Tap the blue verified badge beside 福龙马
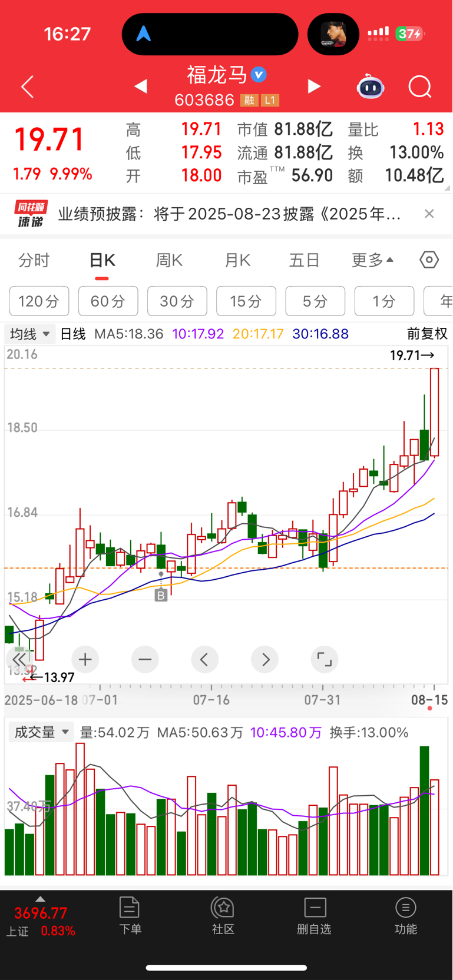453x980 pixels. point(259,75)
